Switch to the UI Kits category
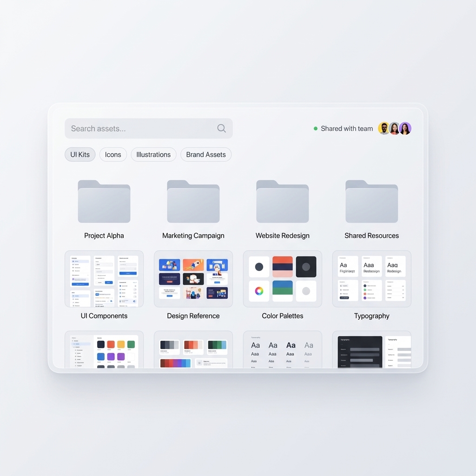The height and width of the screenshot is (476, 476). 79,154
